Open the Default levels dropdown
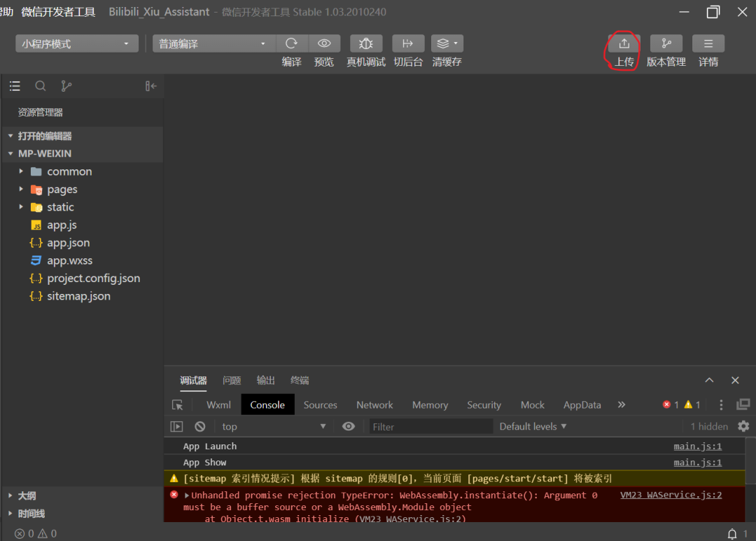The image size is (756, 541). click(533, 426)
